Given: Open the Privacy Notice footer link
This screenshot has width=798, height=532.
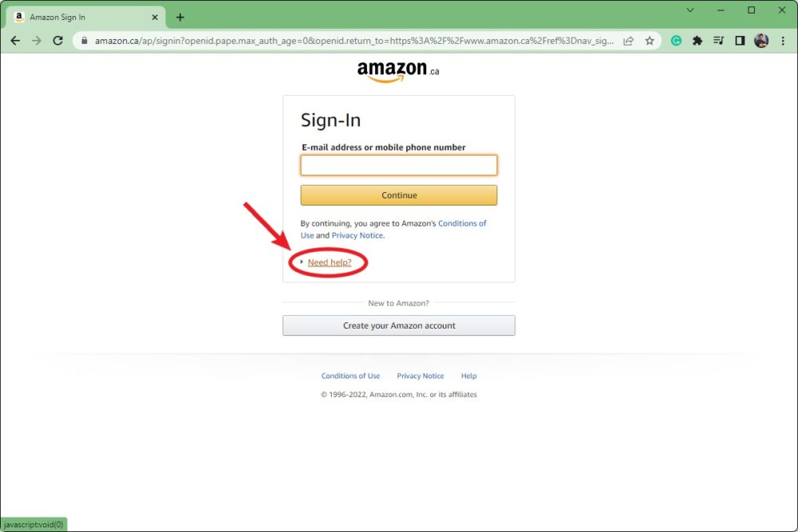Looking at the screenshot, I should [421, 376].
